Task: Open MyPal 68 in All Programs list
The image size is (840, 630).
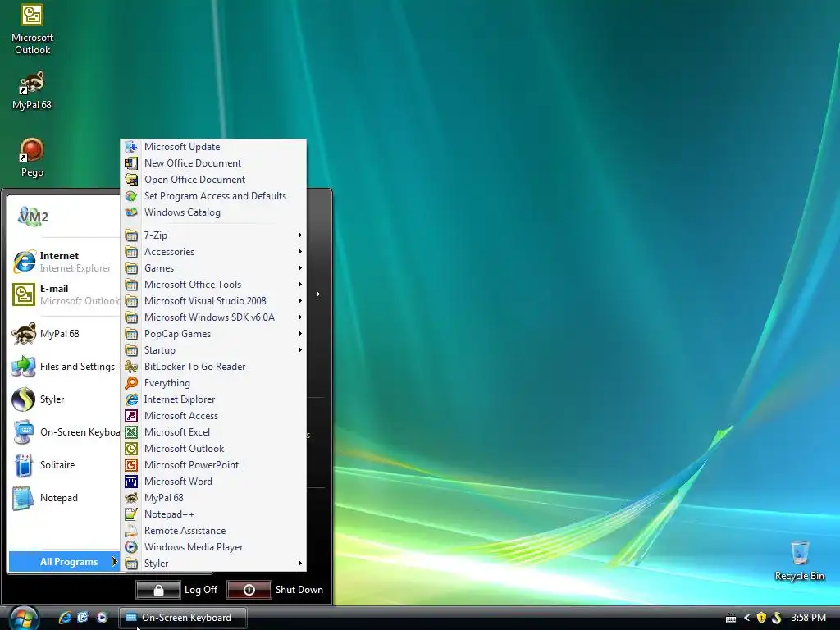Action: (214, 498)
